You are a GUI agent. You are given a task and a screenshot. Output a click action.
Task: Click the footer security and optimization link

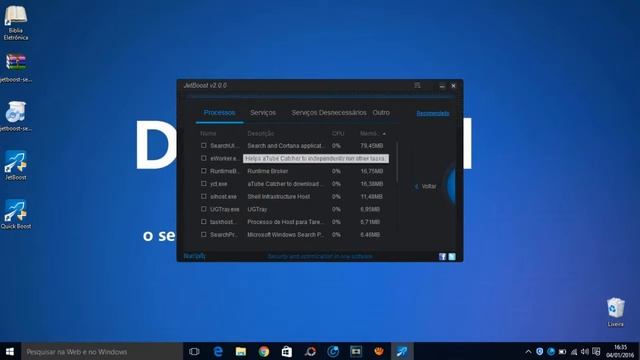[x=320, y=256]
